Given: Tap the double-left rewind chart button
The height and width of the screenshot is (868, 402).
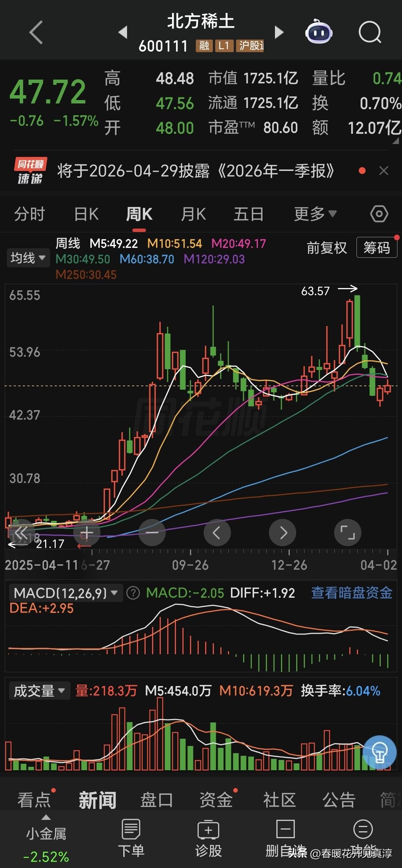Looking at the screenshot, I should click(21, 533).
